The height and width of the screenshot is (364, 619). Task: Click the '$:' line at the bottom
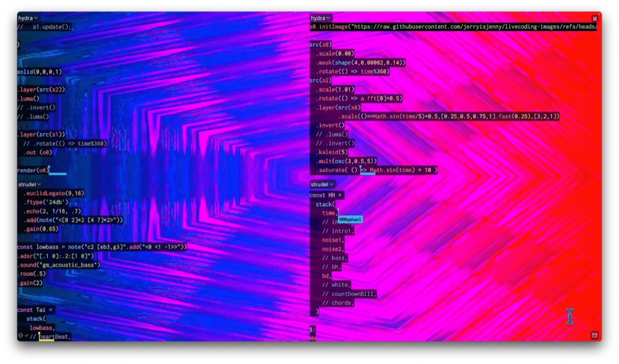pyautogui.click(x=312, y=329)
